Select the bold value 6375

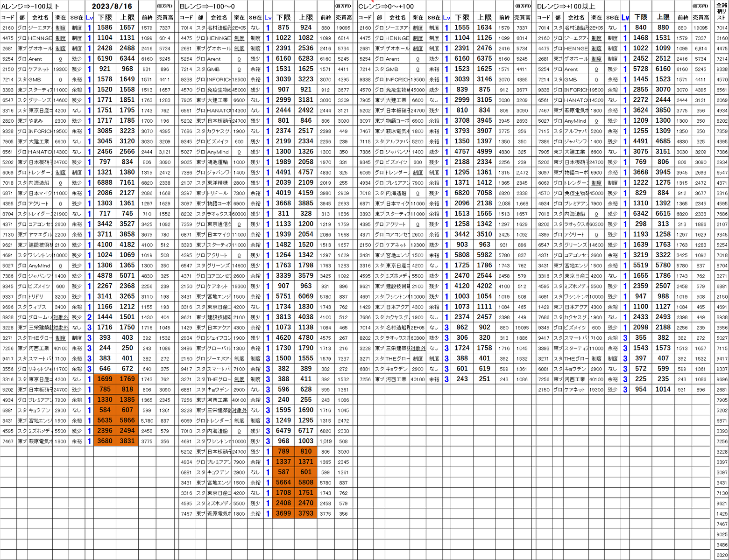484,58
